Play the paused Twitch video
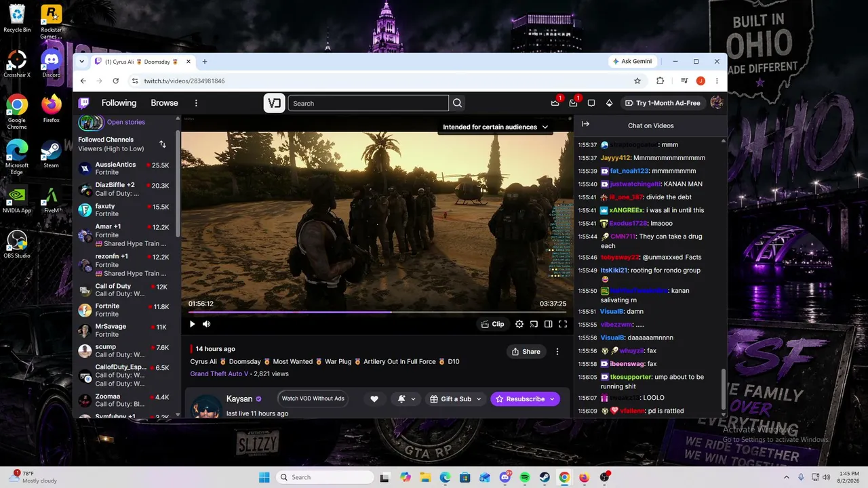 [193, 324]
